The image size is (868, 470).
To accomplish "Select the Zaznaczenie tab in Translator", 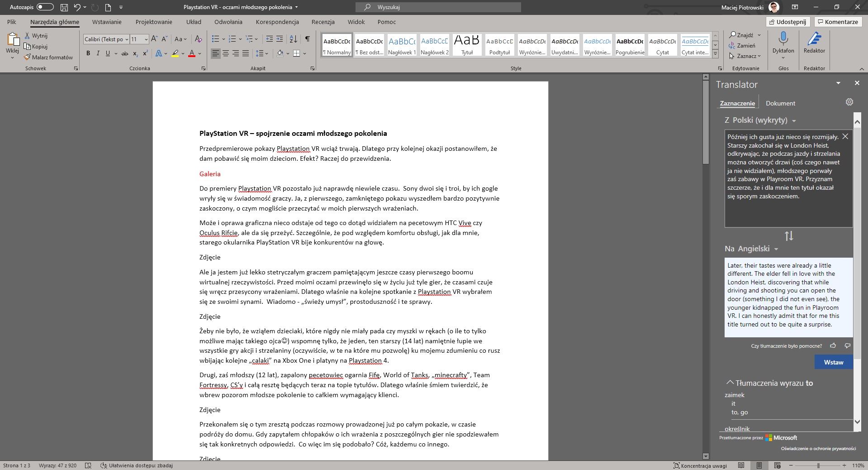I will (x=737, y=103).
